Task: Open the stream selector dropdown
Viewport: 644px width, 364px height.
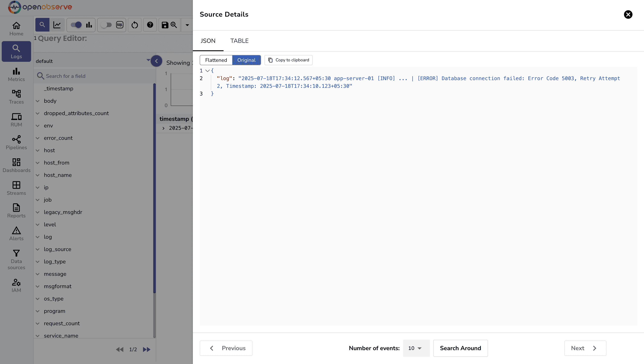Action: tap(148, 61)
